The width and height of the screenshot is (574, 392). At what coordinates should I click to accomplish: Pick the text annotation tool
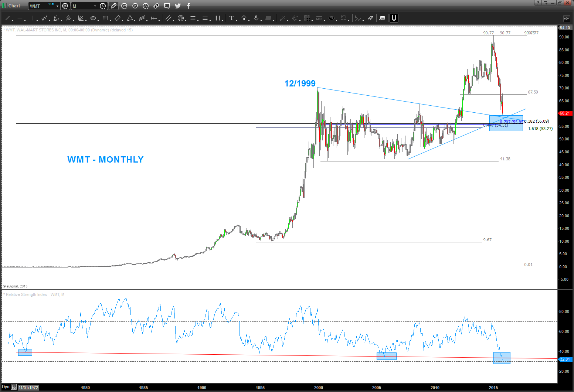pyautogui.click(x=232, y=18)
